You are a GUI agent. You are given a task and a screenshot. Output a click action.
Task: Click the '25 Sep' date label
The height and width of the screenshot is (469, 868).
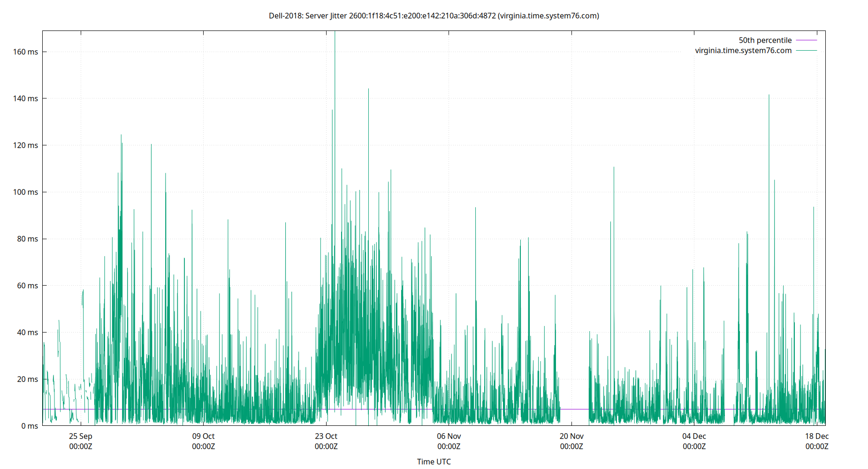coord(81,436)
